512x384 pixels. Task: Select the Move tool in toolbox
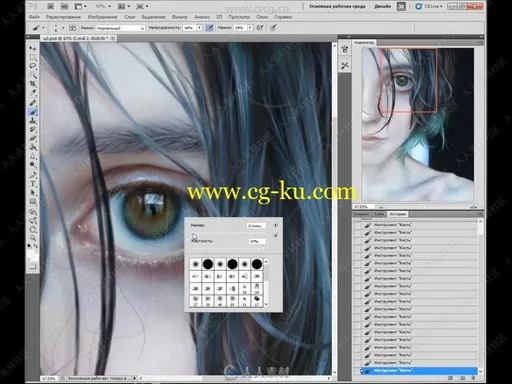[33, 49]
